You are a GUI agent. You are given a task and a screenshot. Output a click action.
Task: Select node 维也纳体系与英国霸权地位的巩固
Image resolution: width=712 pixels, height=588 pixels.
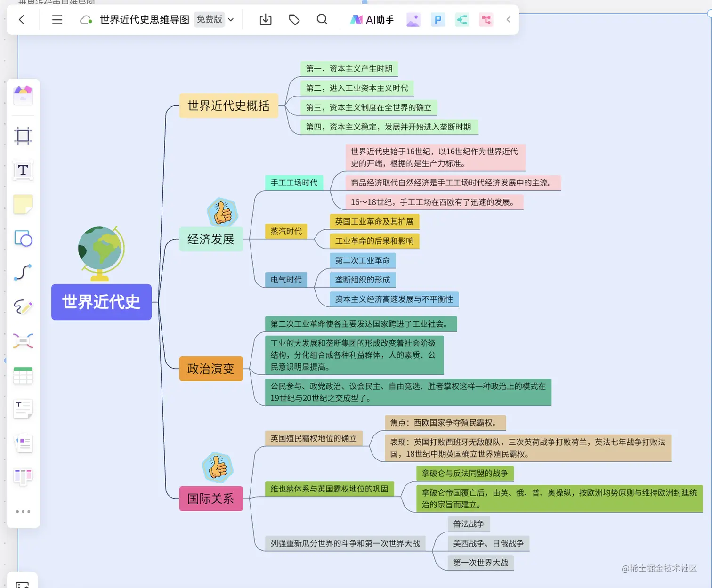329,489
